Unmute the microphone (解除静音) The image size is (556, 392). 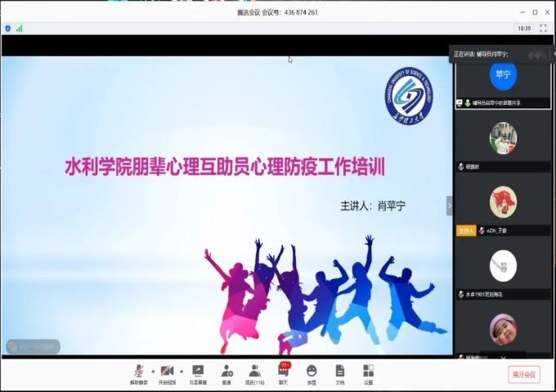139,372
